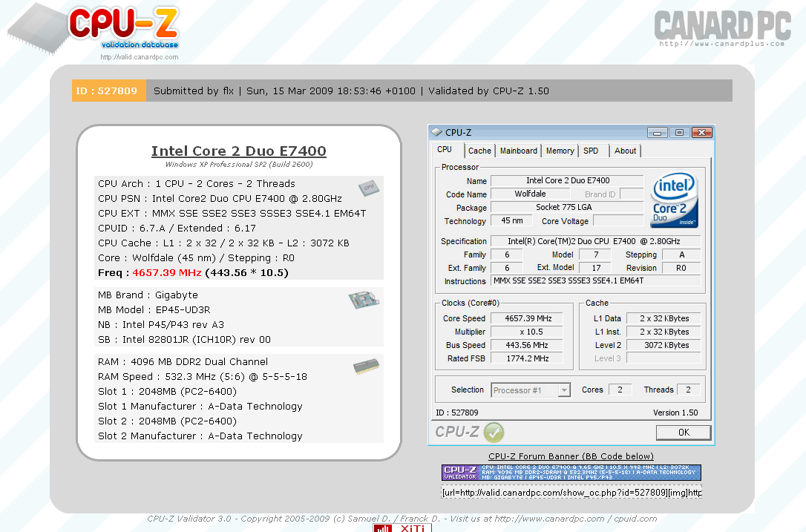Click the motherboard icon beside MB Brand

coord(364,300)
